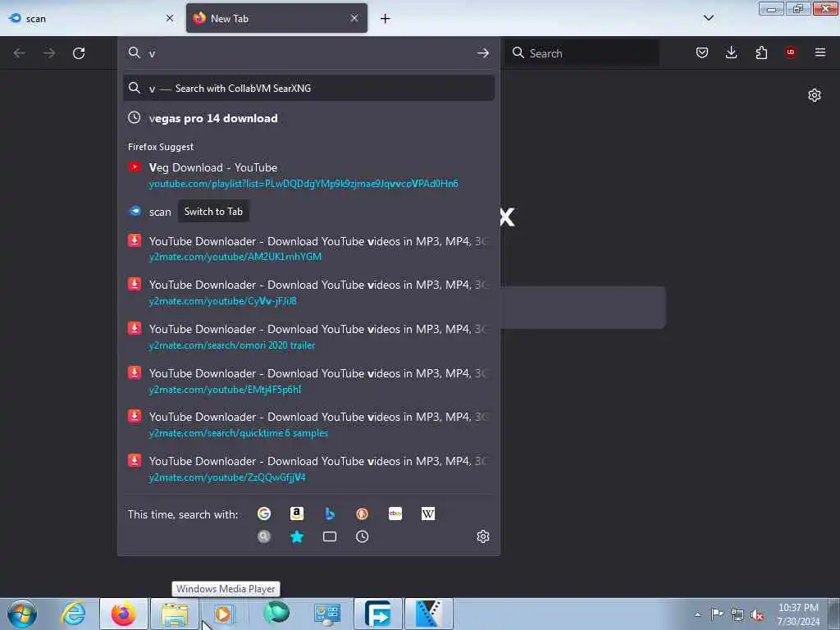Image resolution: width=840 pixels, height=630 pixels.
Task: Search this time with Bing
Action: pos(330,514)
